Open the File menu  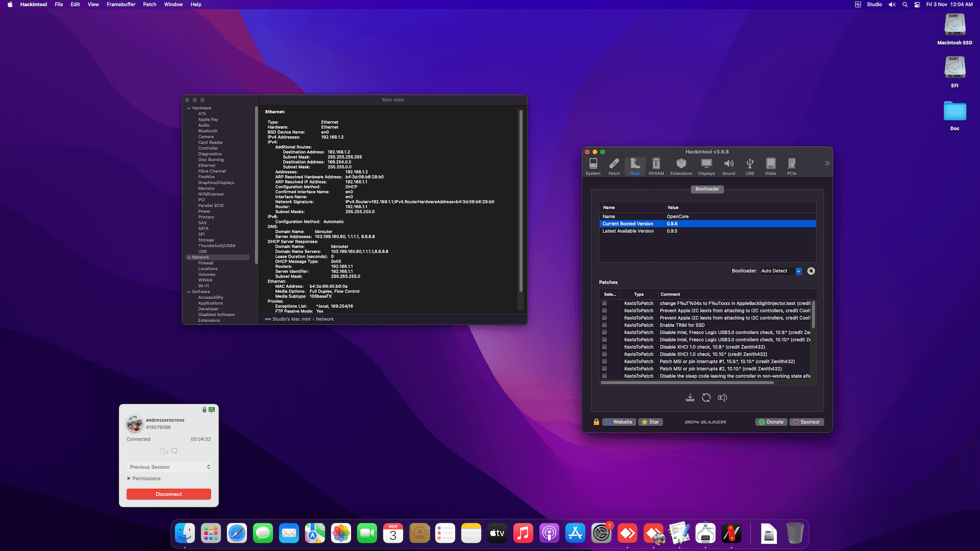[59, 4]
